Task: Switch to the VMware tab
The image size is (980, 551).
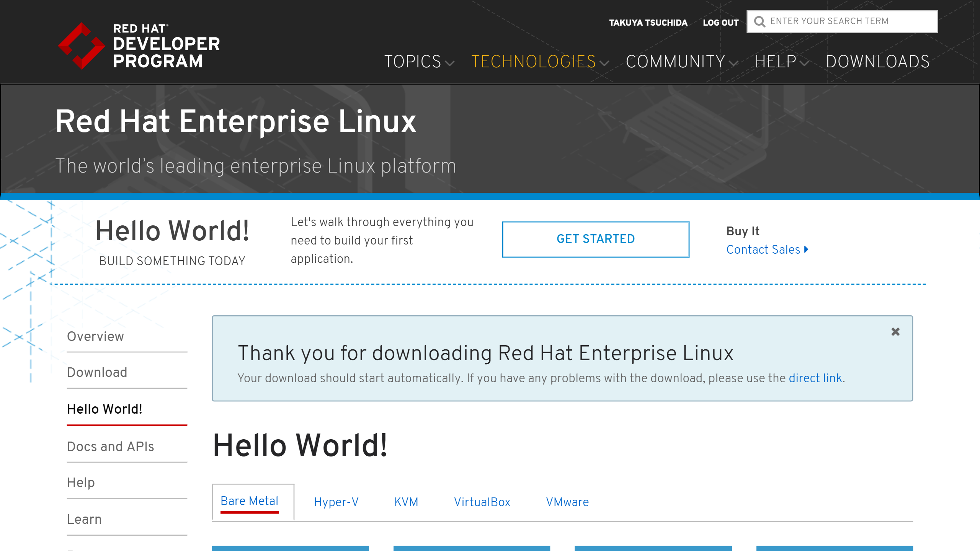Action: tap(568, 502)
